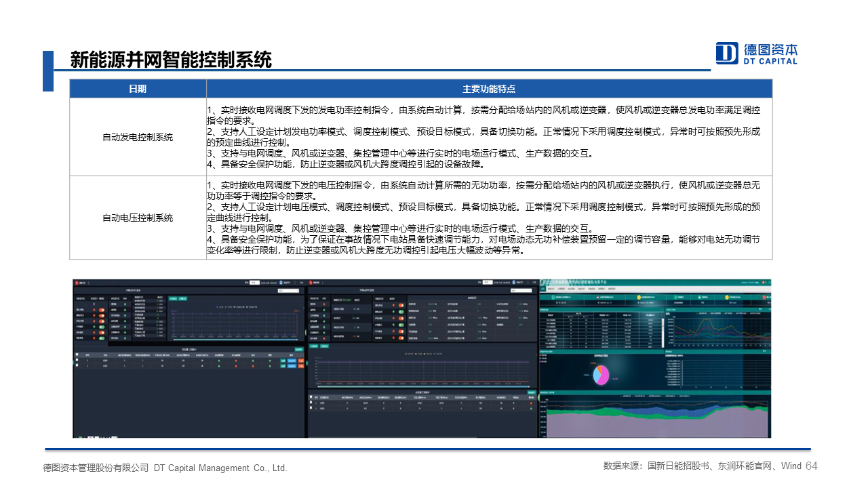Image resolution: width=868 pixels, height=488 pixels.
Task: Toggle the first green switch in left dashboard
Action: pos(102,326)
